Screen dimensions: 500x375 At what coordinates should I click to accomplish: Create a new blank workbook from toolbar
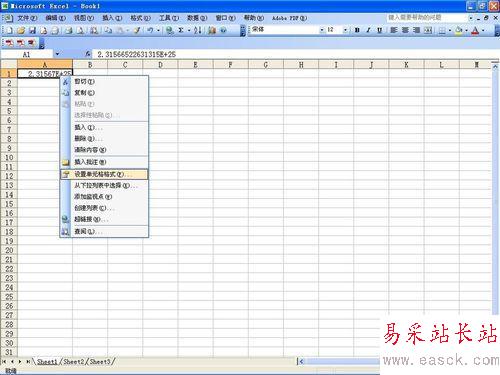coord(9,30)
